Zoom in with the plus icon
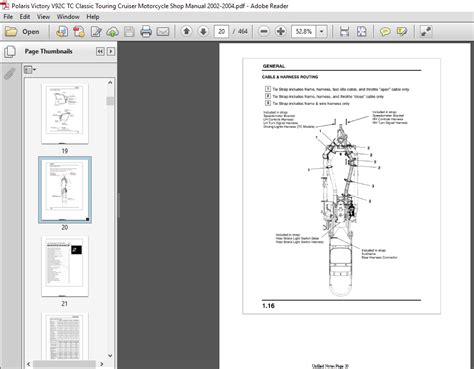 point(281,32)
